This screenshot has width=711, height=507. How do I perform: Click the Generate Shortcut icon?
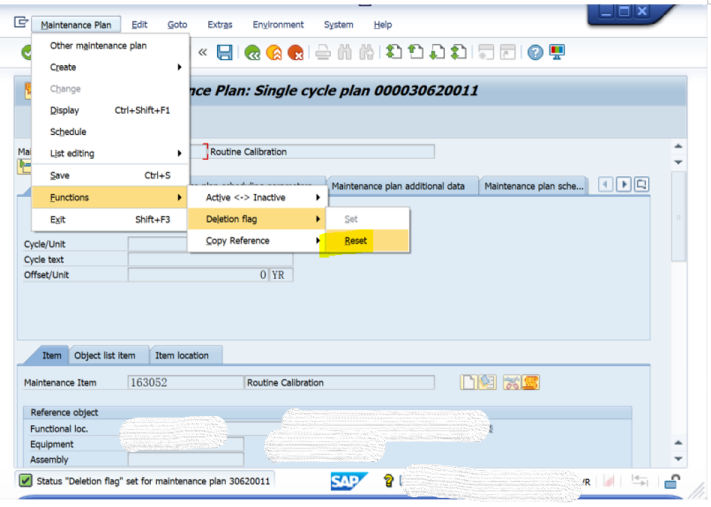507,53
